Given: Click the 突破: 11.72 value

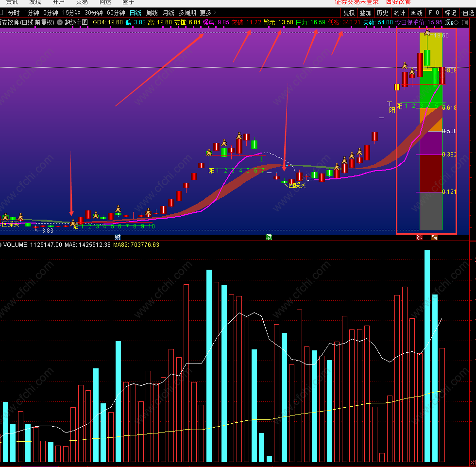Looking at the screenshot, I should [246, 22].
